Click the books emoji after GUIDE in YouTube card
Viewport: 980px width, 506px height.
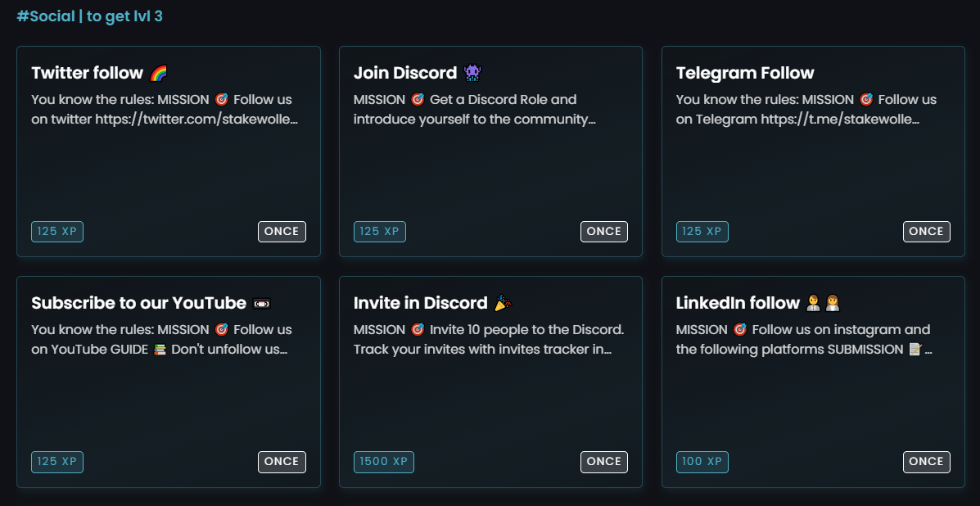(x=160, y=349)
